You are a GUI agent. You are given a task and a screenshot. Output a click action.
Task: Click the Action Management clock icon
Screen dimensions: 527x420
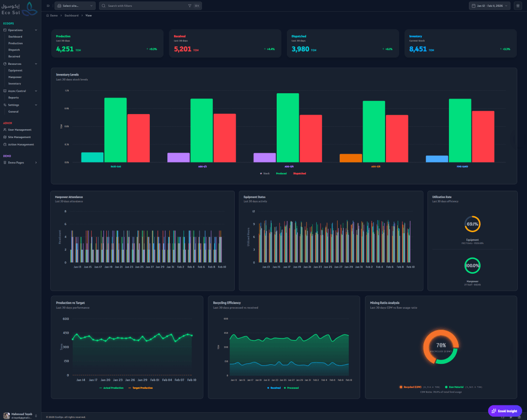pos(4,144)
